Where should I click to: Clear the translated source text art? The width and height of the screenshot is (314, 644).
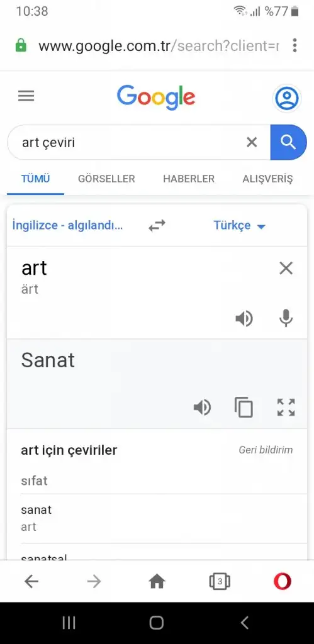(x=286, y=269)
